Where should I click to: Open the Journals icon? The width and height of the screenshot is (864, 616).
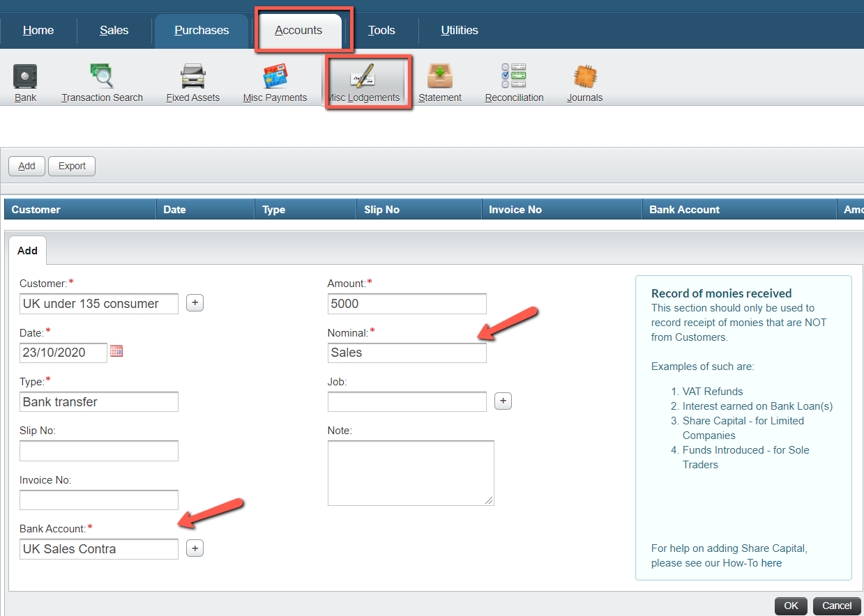(x=584, y=76)
